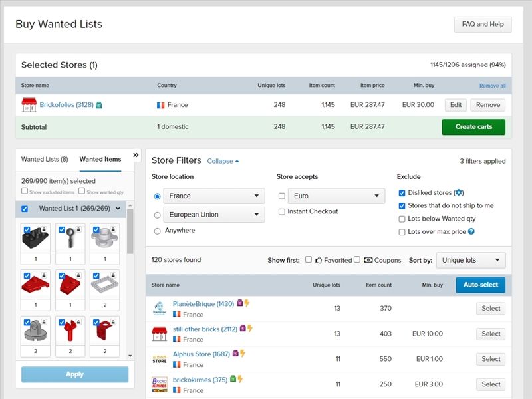Click the lightning bolt icon beside PlanèteBrique
532x399 pixels.
[x=247, y=303]
